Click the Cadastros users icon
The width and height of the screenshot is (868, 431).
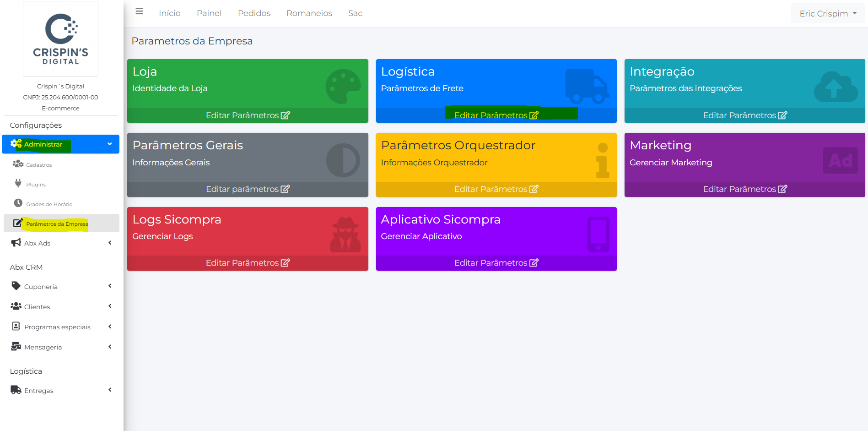pos(18,164)
